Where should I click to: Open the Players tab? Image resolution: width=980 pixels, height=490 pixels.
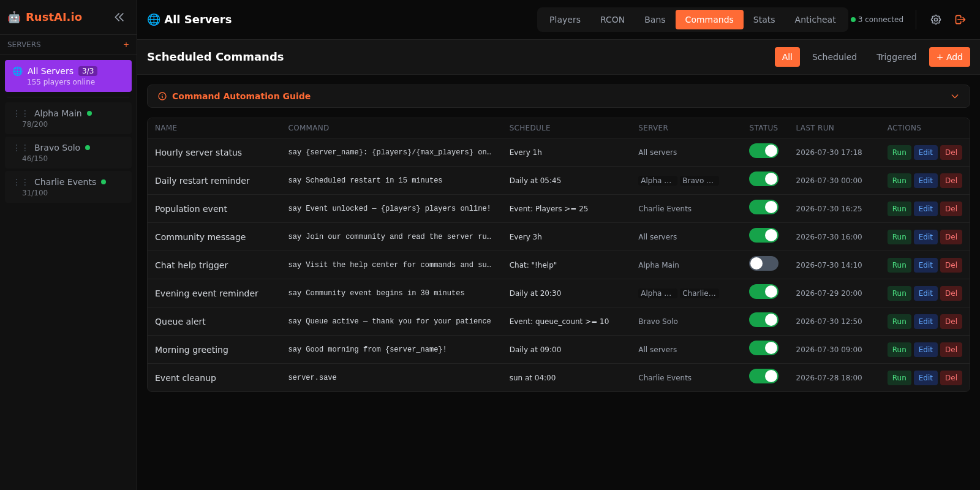(x=565, y=20)
